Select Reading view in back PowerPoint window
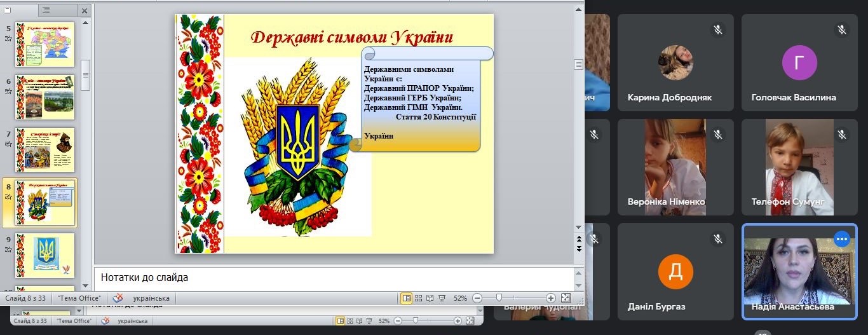The height and width of the screenshot is (335, 868). point(360,321)
